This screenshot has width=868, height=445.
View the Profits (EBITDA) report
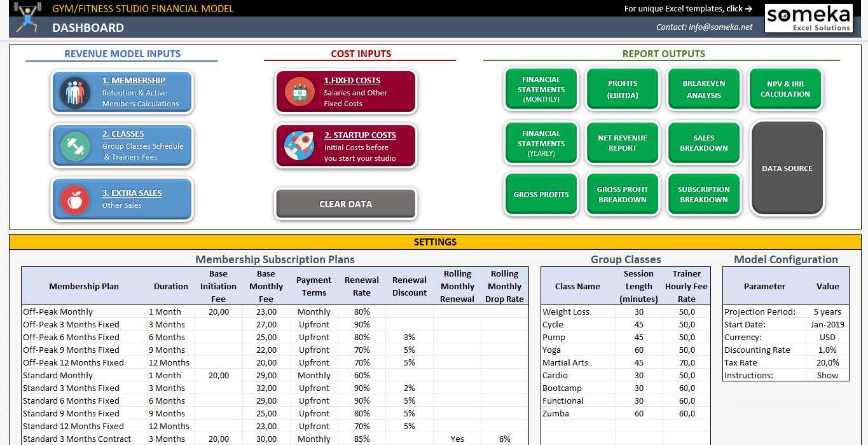pyautogui.click(x=623, y=89)
